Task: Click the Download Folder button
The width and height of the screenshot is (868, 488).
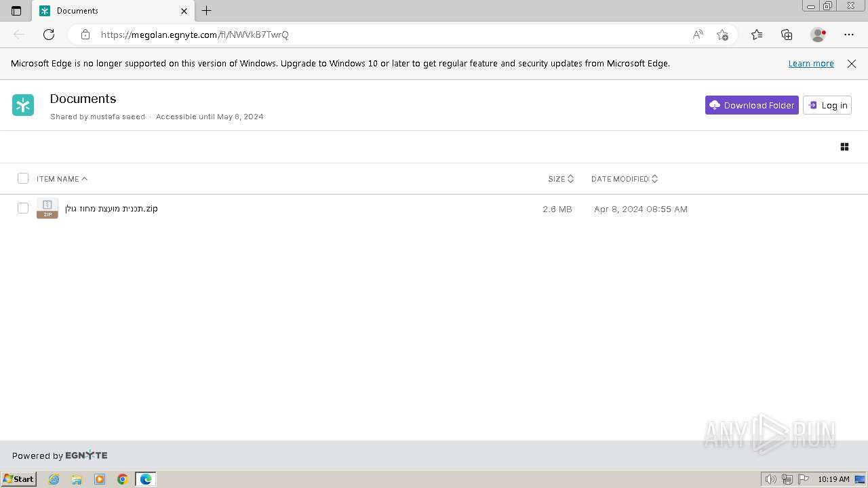Action: tap(752, 105)
